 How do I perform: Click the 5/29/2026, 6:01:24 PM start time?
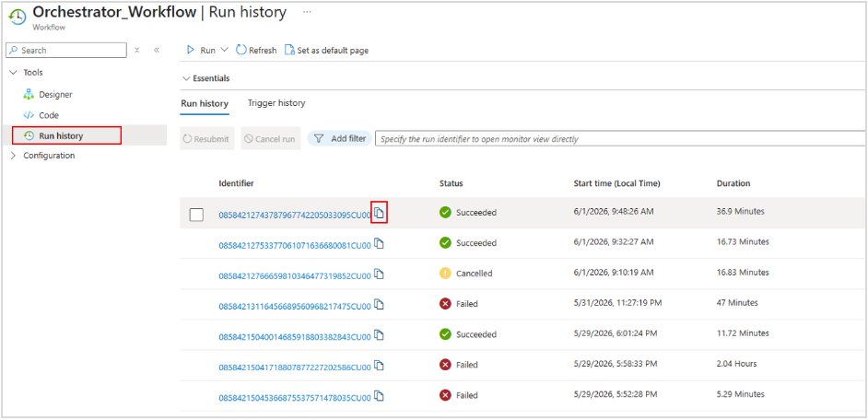click(x=616, y=333)
